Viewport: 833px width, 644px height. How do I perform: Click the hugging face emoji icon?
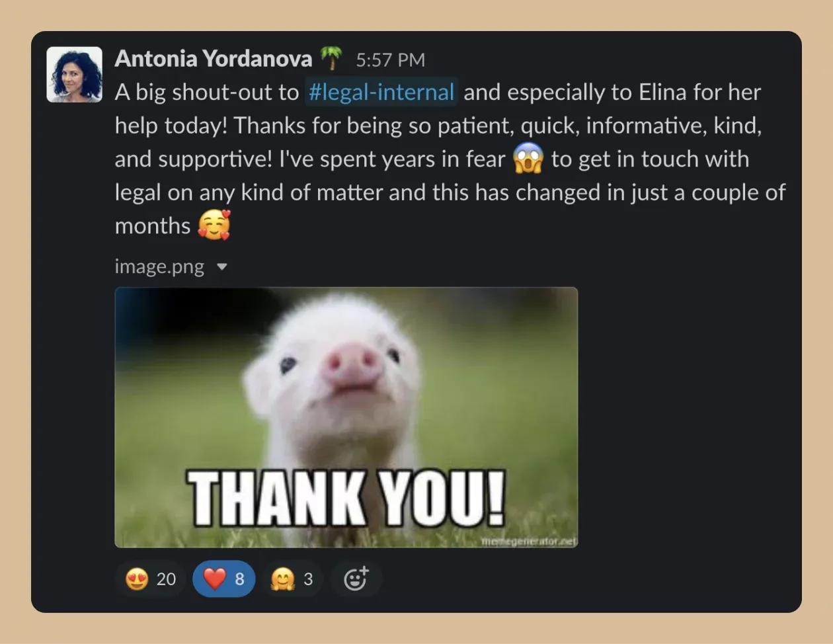coord(282,579)
